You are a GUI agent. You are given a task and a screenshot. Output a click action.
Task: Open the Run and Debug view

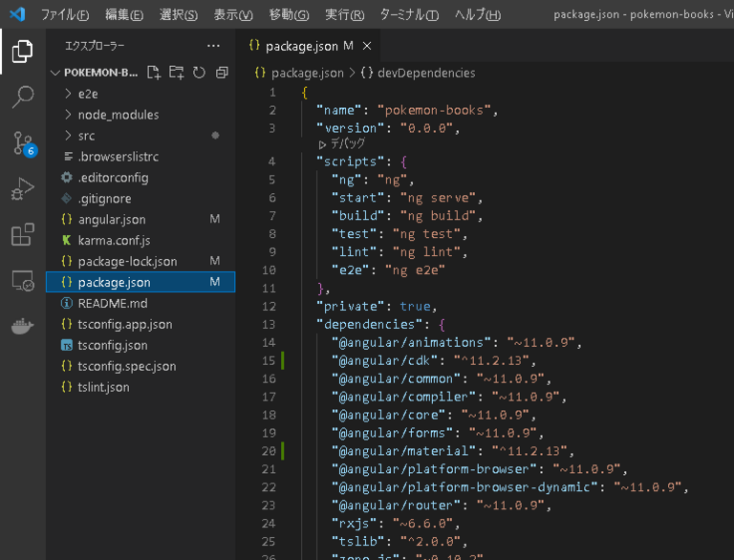coord(23,188)
